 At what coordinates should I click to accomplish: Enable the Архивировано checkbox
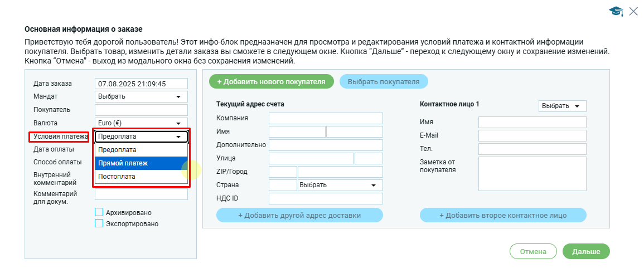pos(99,212)
